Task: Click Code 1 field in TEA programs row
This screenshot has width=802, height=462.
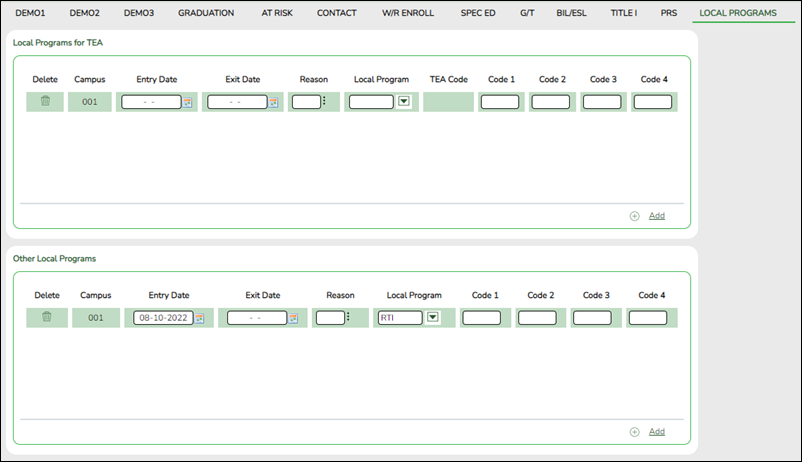Action: pyautogui.click(x=500, y=102)
